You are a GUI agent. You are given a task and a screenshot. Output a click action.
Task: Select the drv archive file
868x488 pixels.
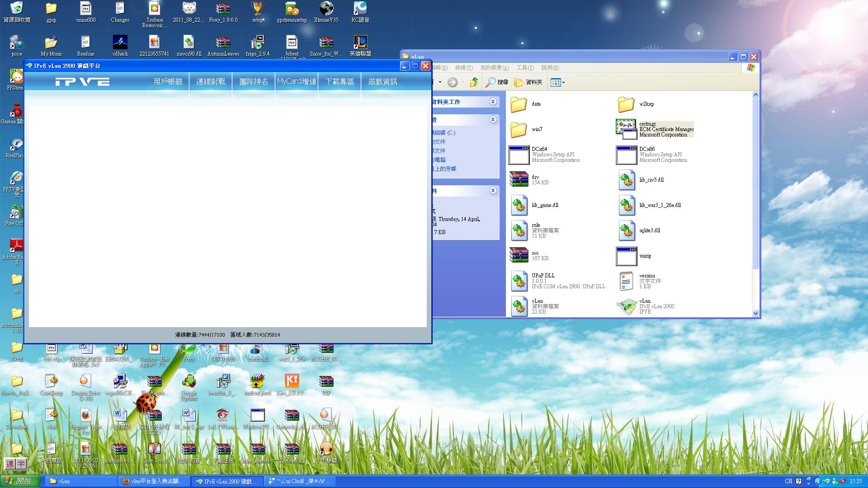[x=519, y=180]
